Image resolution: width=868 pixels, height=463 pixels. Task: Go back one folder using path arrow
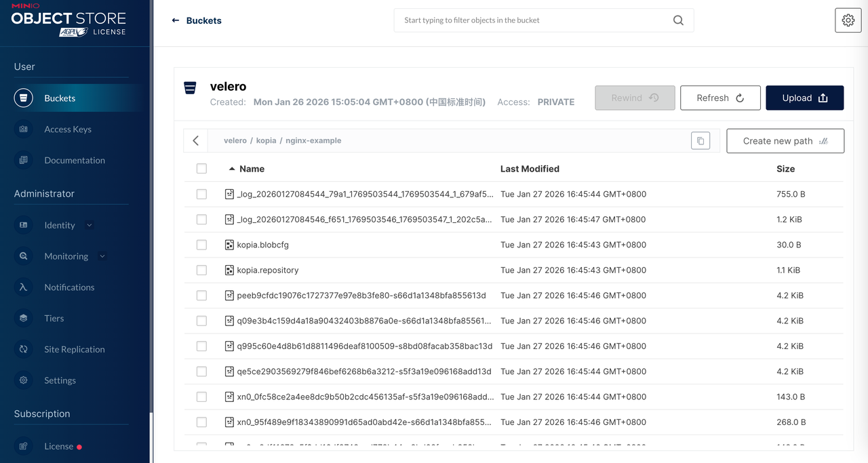point(196,141)
